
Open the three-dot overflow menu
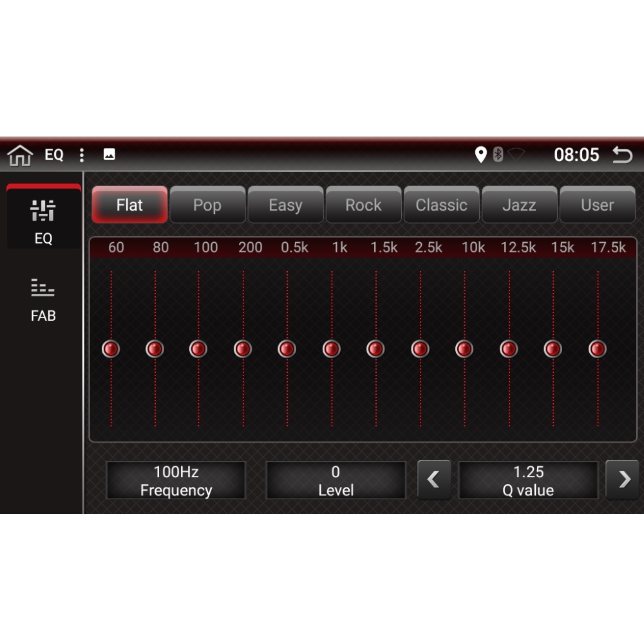click(x=82, y=155)
